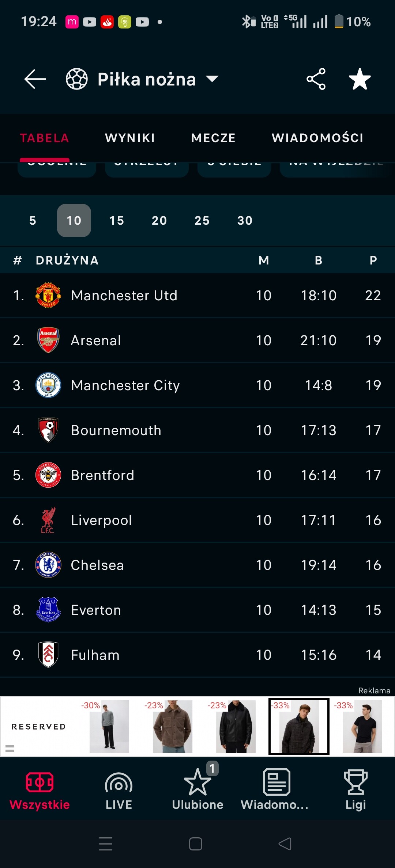
Task: Select the 15 matches filter
Action: click(117, 221)
